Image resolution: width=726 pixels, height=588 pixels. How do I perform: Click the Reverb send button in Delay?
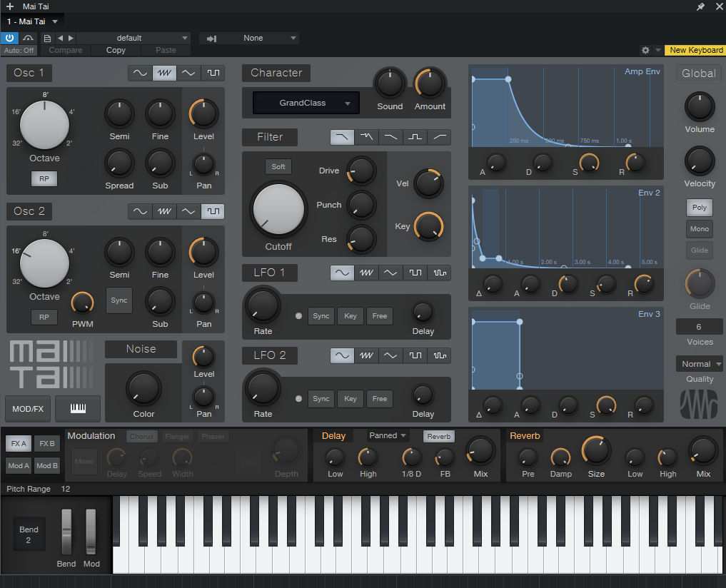point(438,436)
